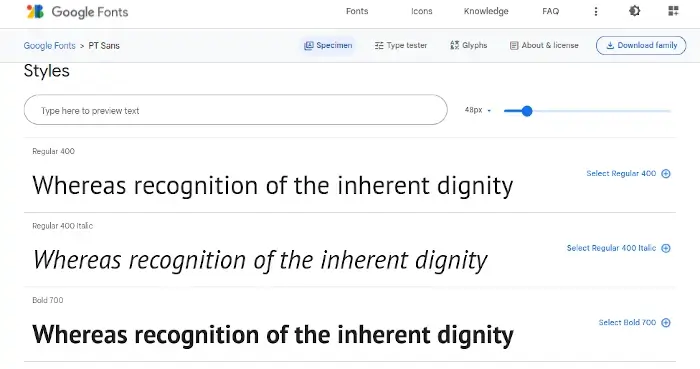Click plus icon for Regular 400 Italic

(666, 248)
